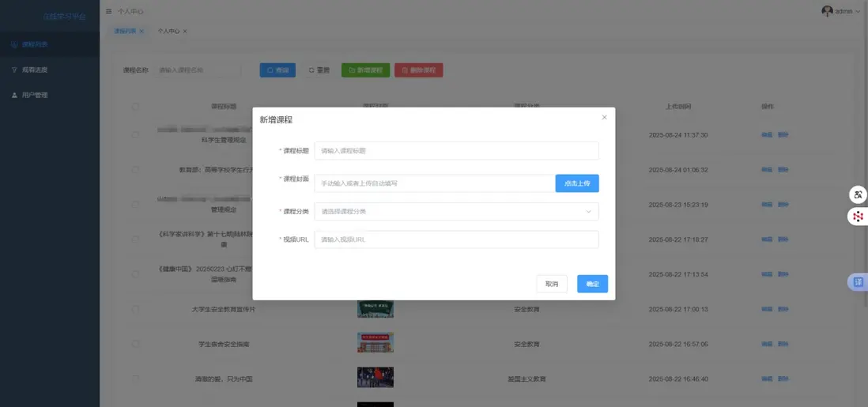Image resolution: width=868 pixels, height=407 pixels.
Task: Click the red dotted floating icon on right
Action: coord(858,216)
